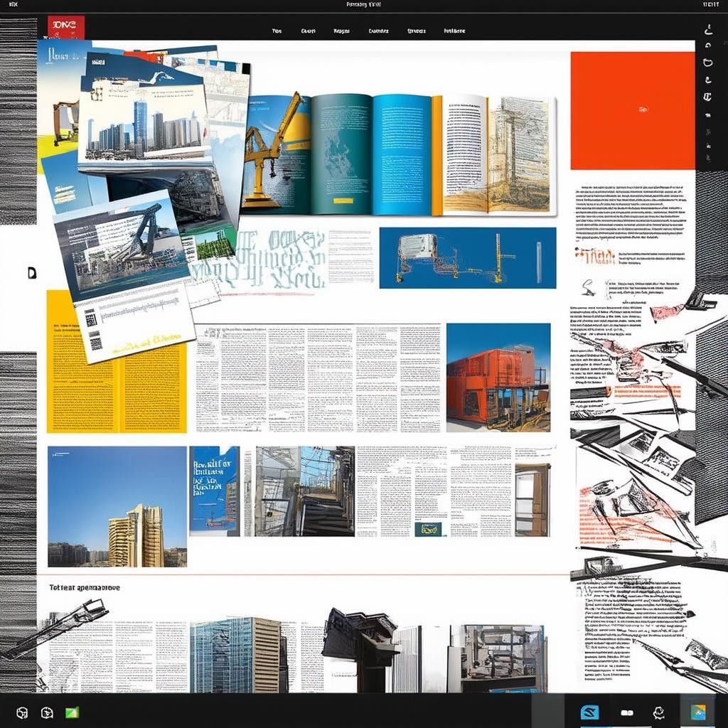Select the first item in the top navigation menu

coord(277,31)
